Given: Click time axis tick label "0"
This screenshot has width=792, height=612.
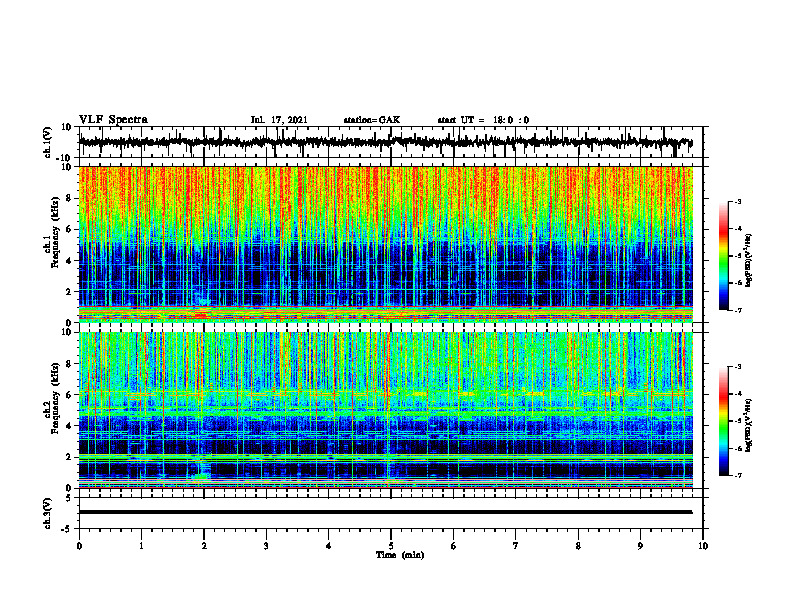Looking at the screenshot, I should (x=79, y=546).
